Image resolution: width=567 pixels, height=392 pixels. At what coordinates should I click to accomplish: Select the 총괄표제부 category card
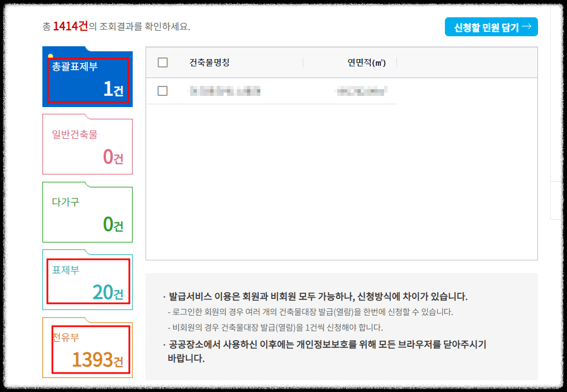coord(87,77)
